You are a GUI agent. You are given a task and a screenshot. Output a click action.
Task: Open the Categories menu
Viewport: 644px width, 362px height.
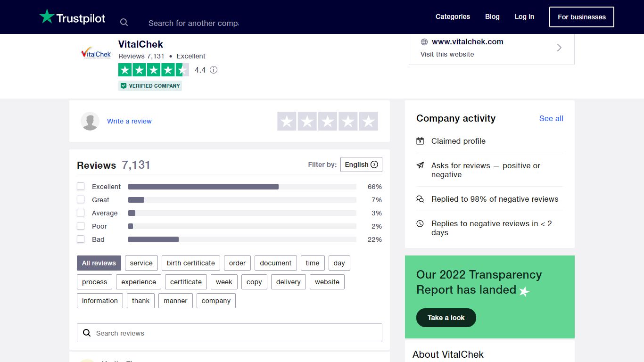click(x=453, y=16)
